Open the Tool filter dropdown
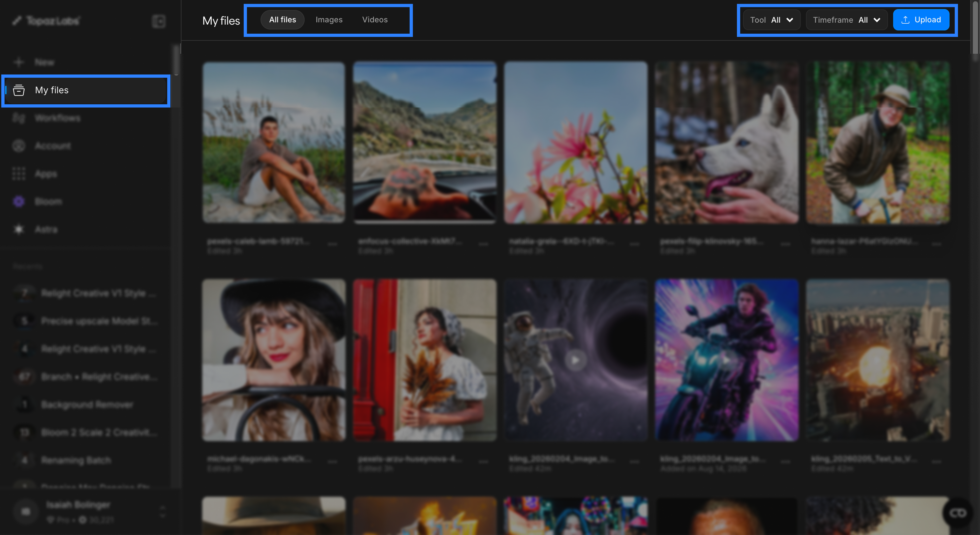Screen dimensions: 980x535 [x=772, y=20]
